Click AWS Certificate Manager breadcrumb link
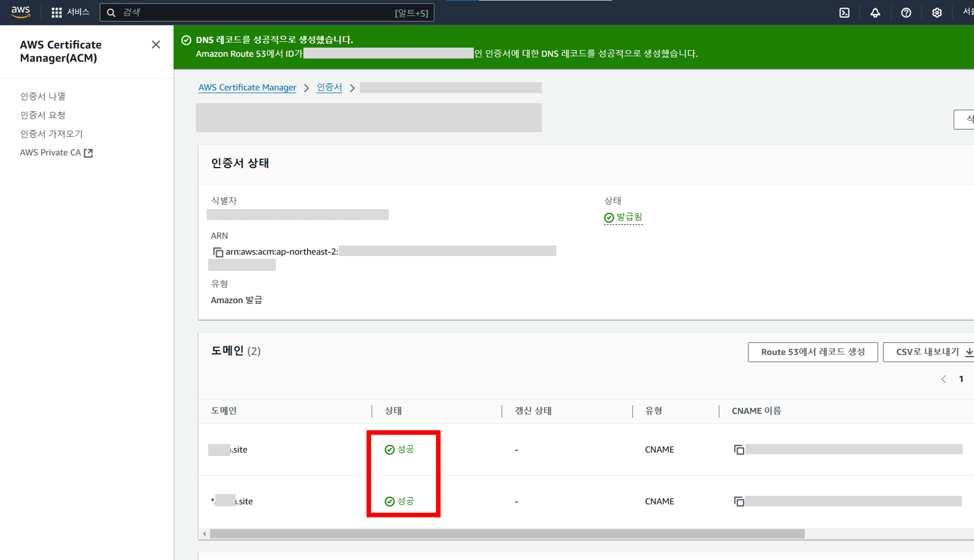974x560 pixels. (247, 88)
